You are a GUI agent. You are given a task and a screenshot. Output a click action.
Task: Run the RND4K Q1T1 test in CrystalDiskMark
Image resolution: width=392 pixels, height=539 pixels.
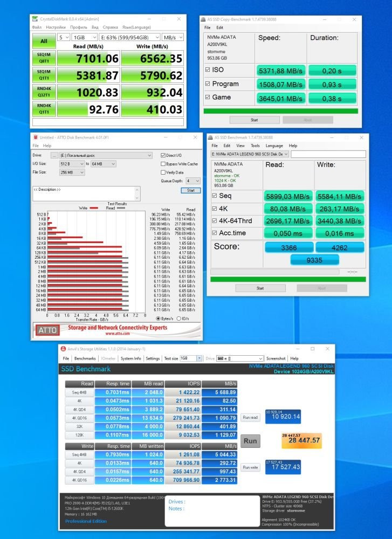pos(44,109)
